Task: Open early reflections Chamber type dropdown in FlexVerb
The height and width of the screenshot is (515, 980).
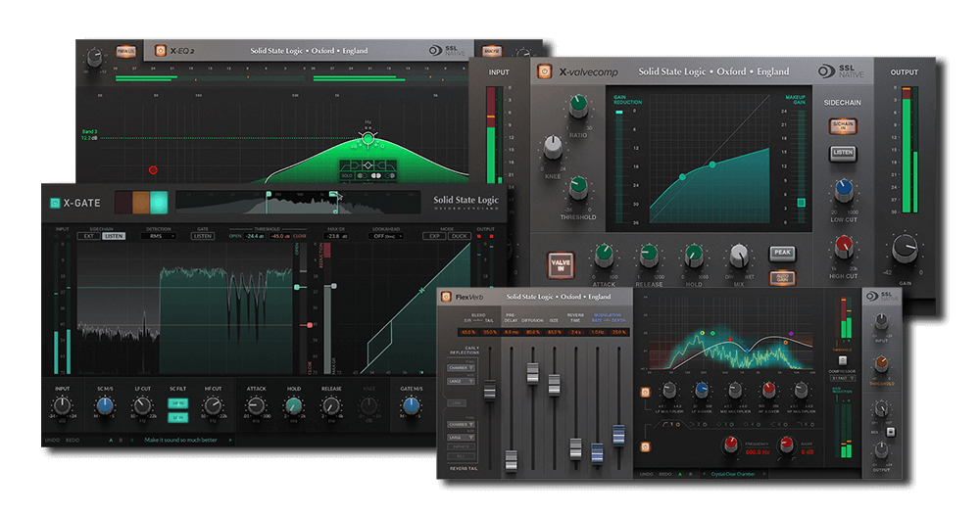Action: 461,368
